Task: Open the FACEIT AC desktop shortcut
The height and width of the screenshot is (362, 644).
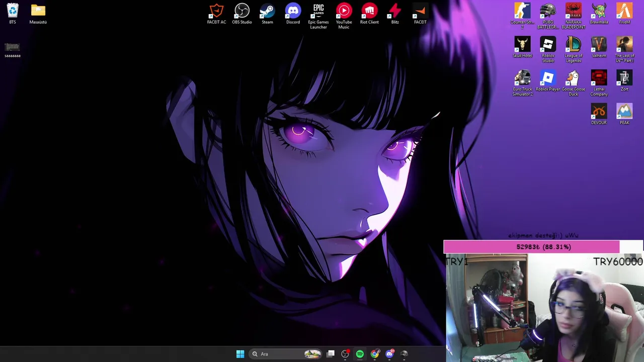Action: point(216,14)
